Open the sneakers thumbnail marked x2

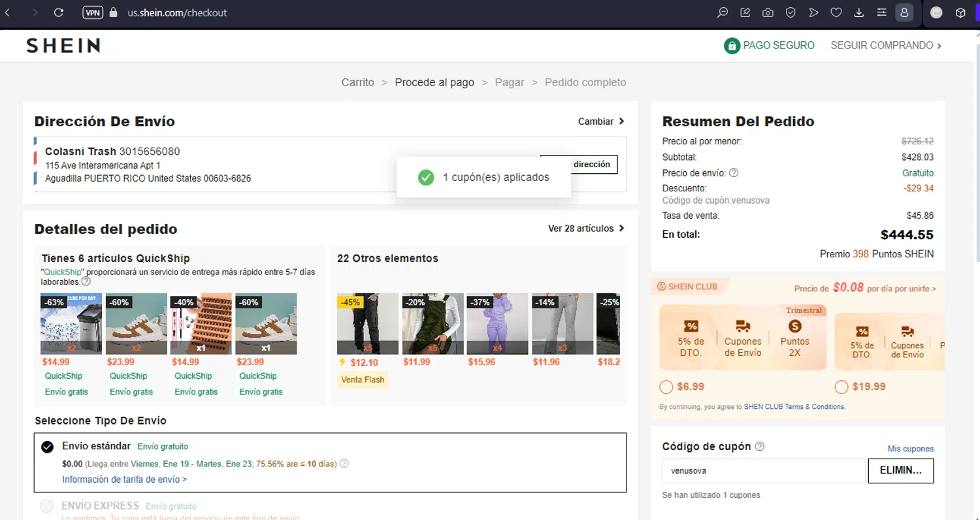coord(137,323)
